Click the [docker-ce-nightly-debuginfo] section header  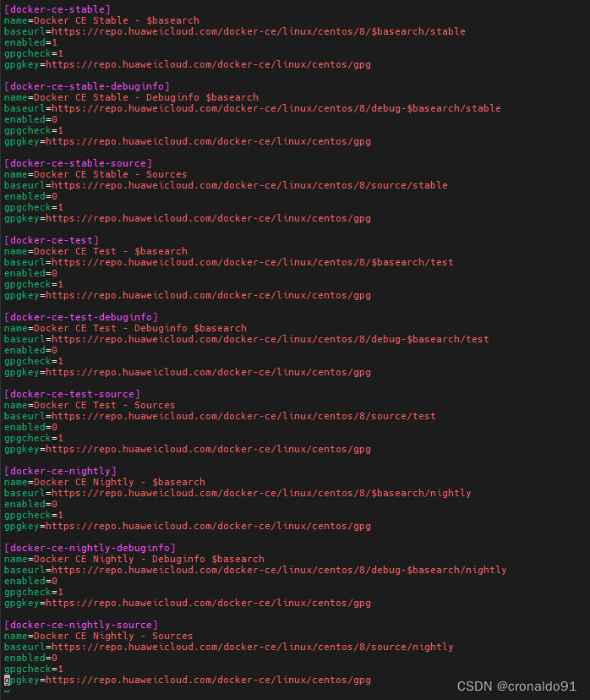(x=90, y=548)
